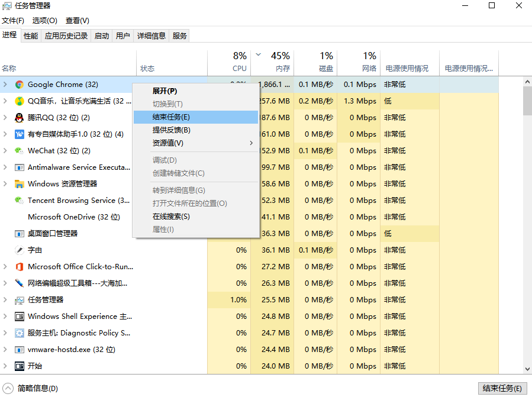Viewport: 532px width, 397px height.
Task: Switch to the 性能 tab
Action: click(x=31, y=36)
